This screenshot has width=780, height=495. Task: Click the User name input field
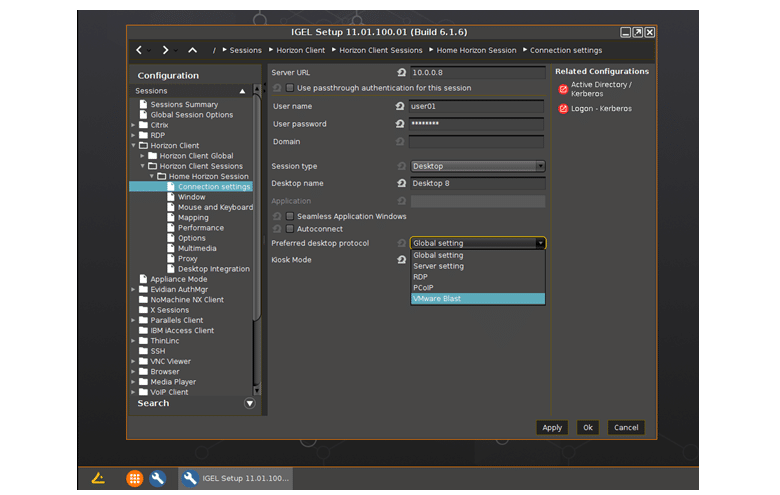(476, 106)
